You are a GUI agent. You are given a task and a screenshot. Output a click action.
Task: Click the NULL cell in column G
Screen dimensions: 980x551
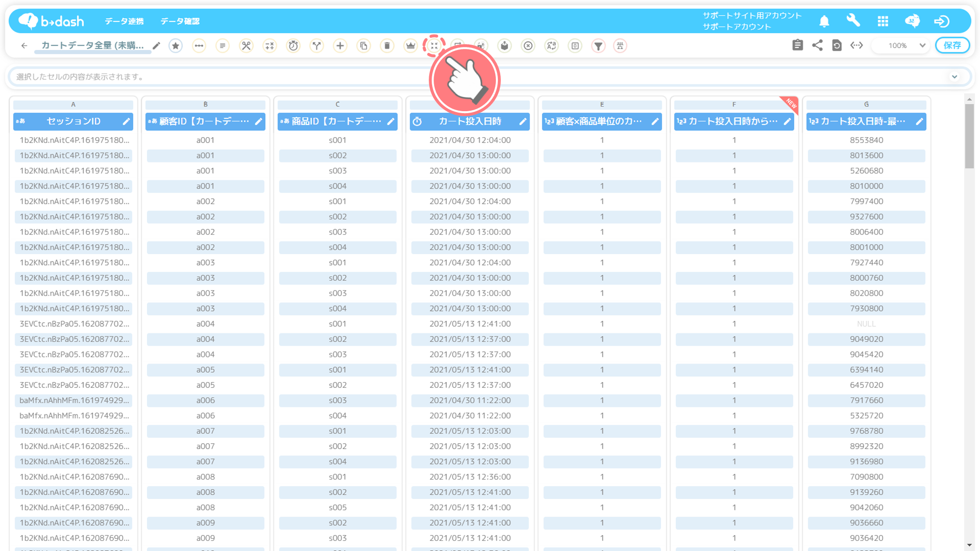click(866, 324)
